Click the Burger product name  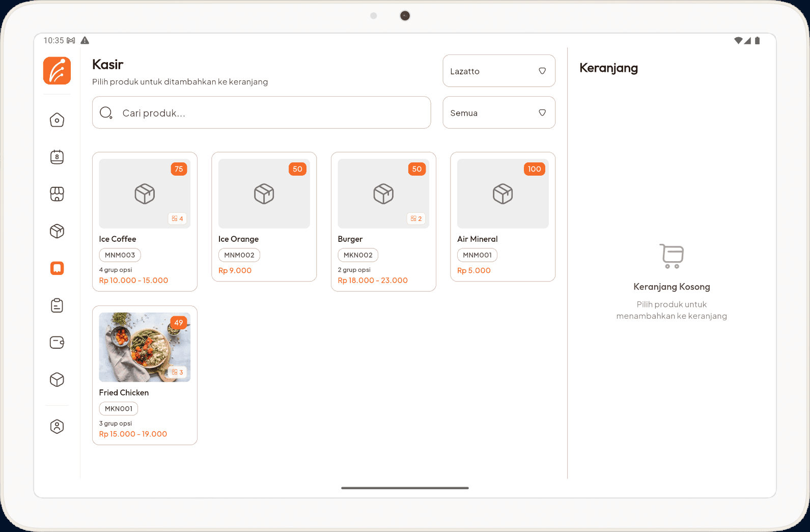coord(350,239)
